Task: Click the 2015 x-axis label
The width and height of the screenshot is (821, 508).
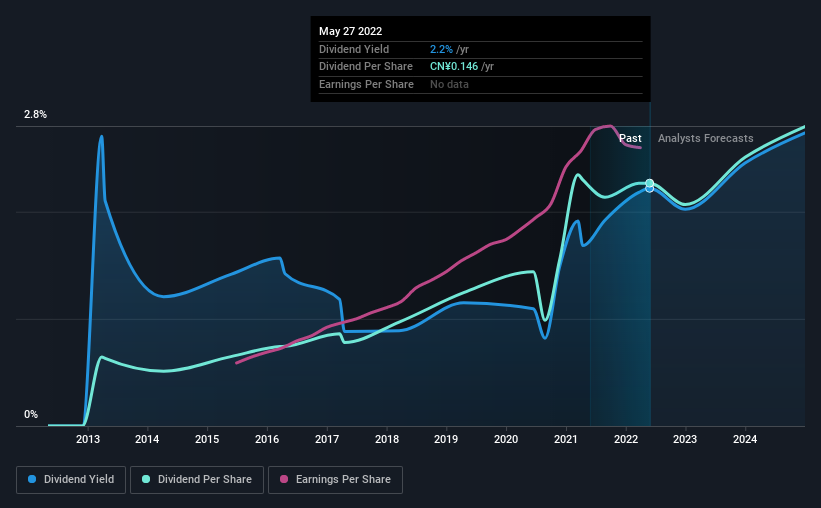Action: (207, 439)
